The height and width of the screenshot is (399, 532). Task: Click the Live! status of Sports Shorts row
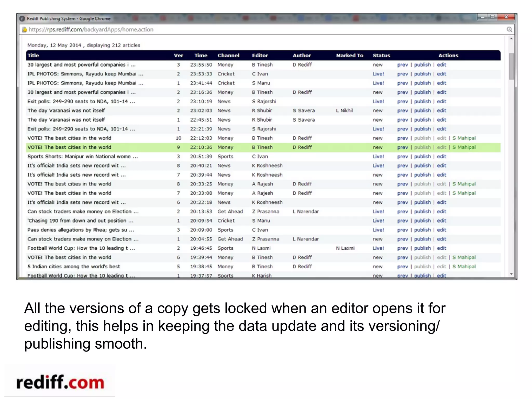pos(378,156)
